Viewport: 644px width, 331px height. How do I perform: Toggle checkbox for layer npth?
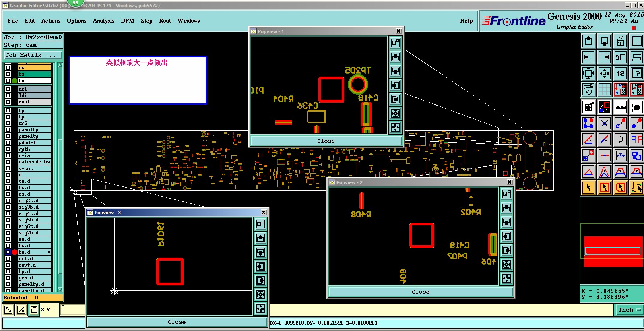(8, 149)
